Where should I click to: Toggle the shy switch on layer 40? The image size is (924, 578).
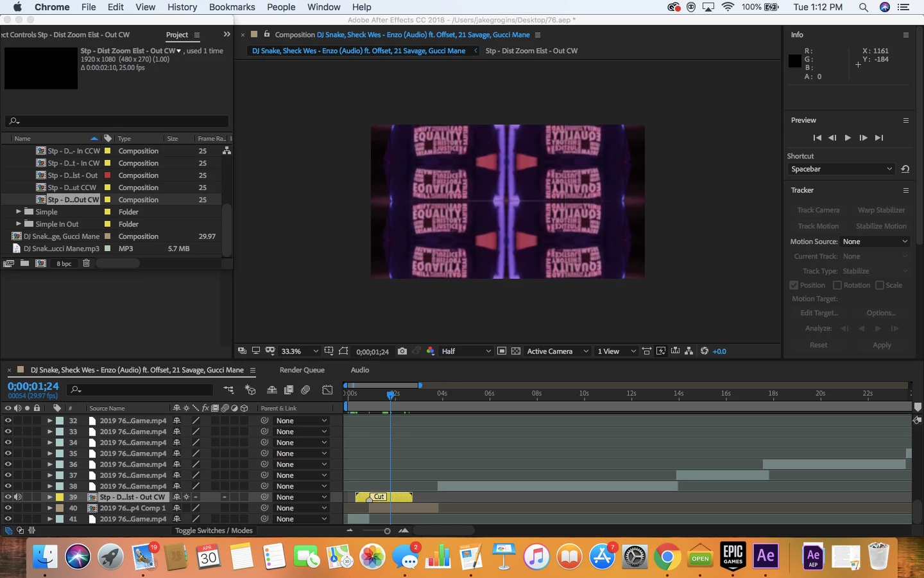click(176, 508)
